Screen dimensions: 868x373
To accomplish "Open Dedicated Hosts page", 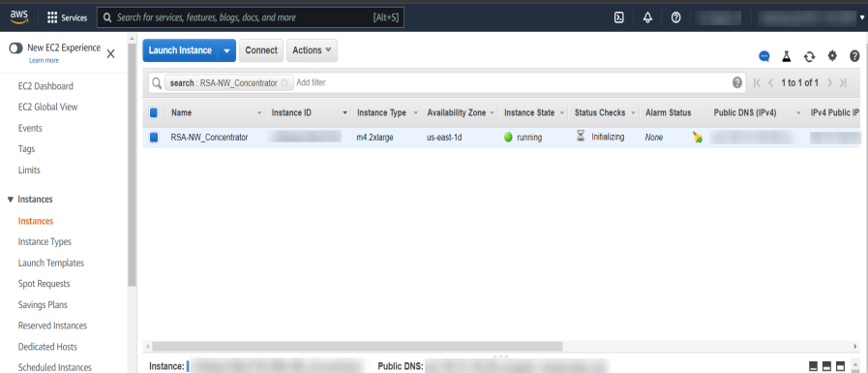I will click(x=47, y=347).
